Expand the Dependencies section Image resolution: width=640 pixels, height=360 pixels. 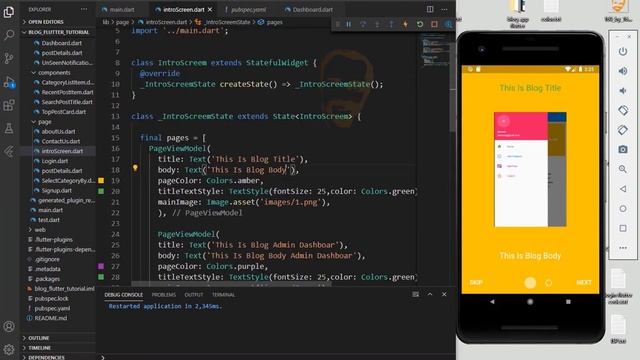(x=58, y=357)
